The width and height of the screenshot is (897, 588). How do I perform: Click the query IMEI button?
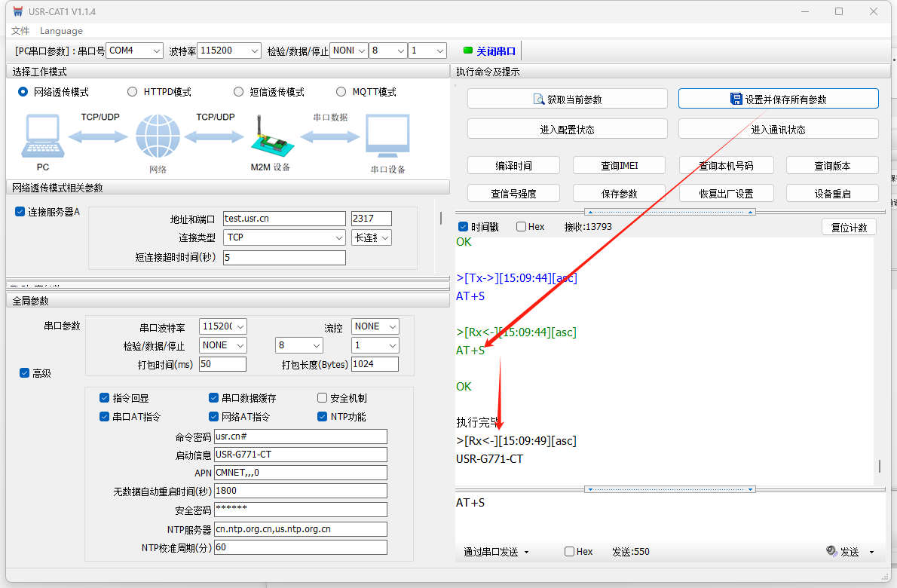(619, 166)
